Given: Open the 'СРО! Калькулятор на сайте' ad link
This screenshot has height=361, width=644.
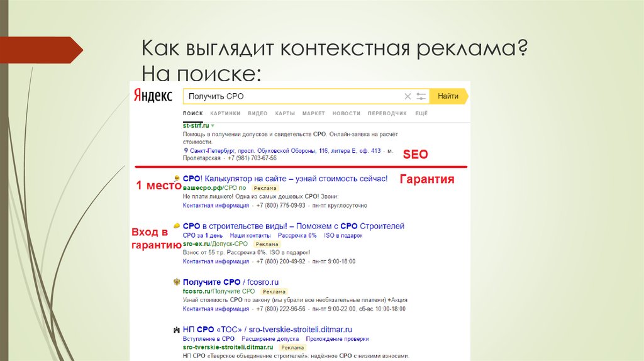Looking at the screenshot, I should tap(285, 179).
